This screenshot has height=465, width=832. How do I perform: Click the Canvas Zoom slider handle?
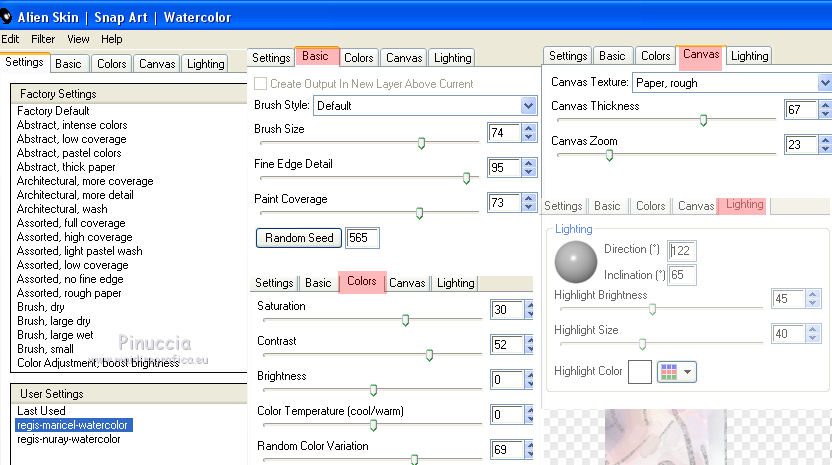609,155
